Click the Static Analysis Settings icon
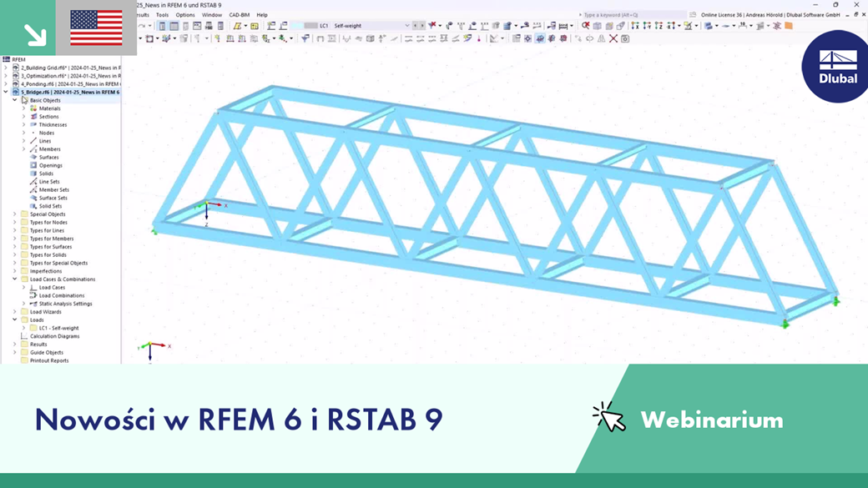Screen dimensions: 868x488 (x=33, y=304)
